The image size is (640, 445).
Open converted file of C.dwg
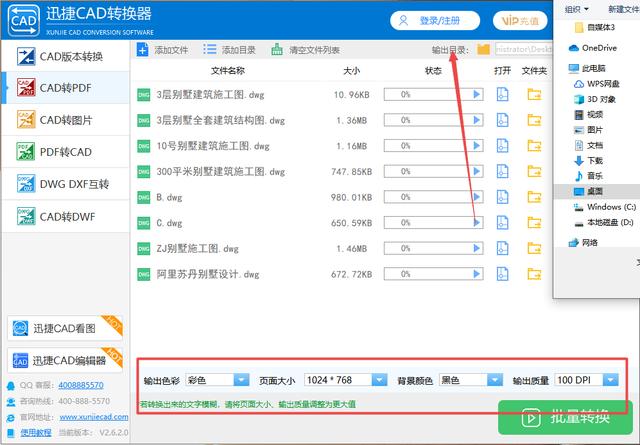click(x=502, y=222)
